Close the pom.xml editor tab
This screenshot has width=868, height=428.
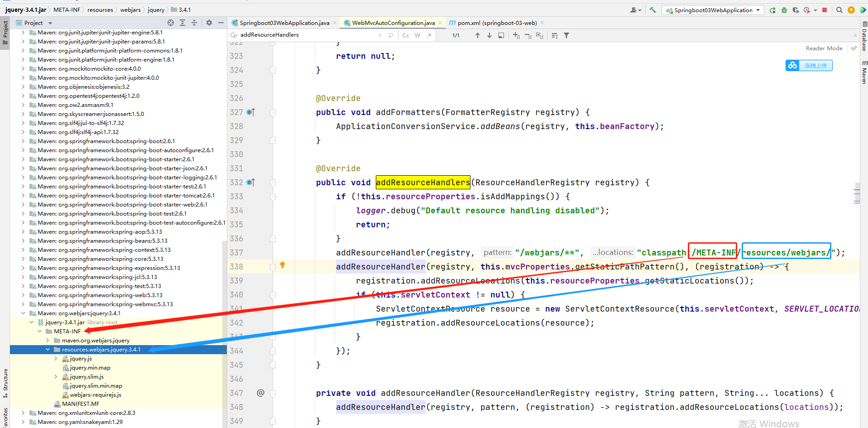point(542,23)
